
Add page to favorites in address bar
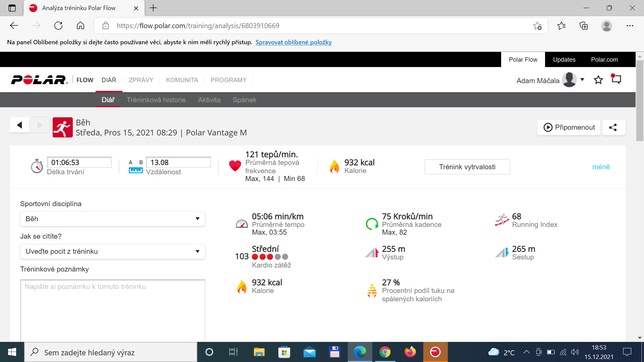[x=537, y=26]
